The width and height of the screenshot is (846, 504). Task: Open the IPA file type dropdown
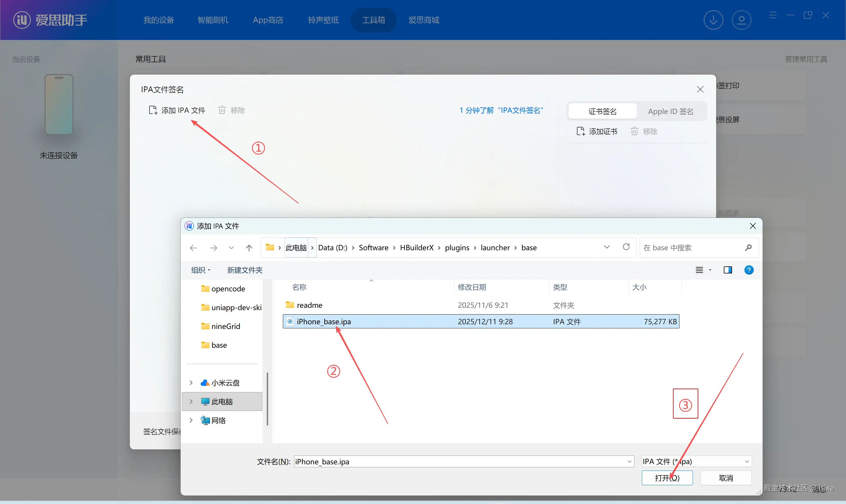(x=747, y=461)
